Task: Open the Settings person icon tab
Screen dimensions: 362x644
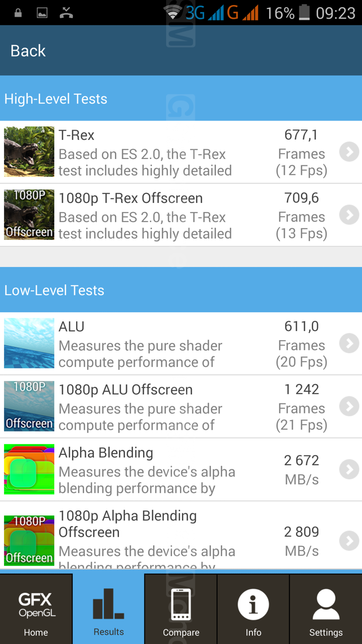Action: pyautogui.click(x=326, y=609)
